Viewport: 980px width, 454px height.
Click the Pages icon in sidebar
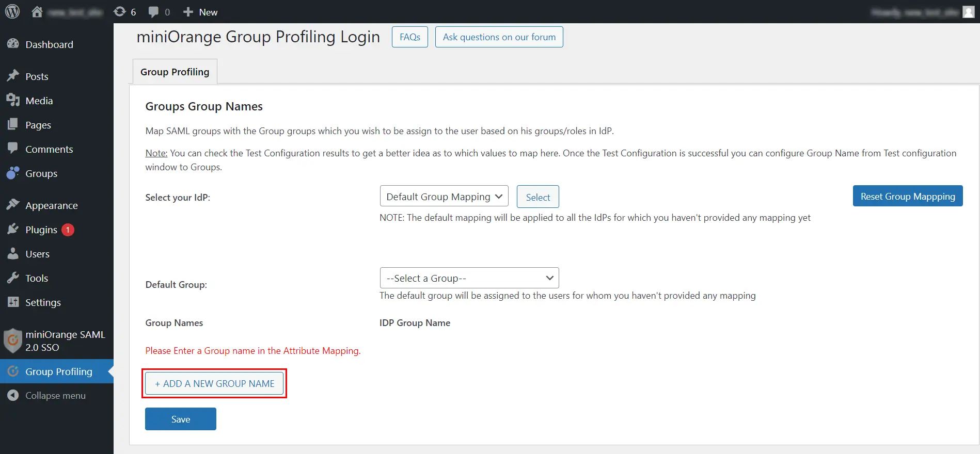(13, 124)
